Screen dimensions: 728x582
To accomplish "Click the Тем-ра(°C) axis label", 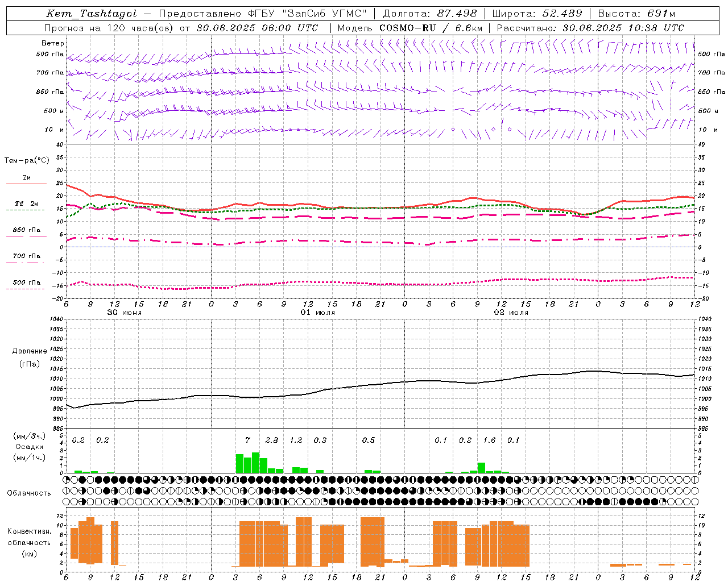I will click(27, 161).
